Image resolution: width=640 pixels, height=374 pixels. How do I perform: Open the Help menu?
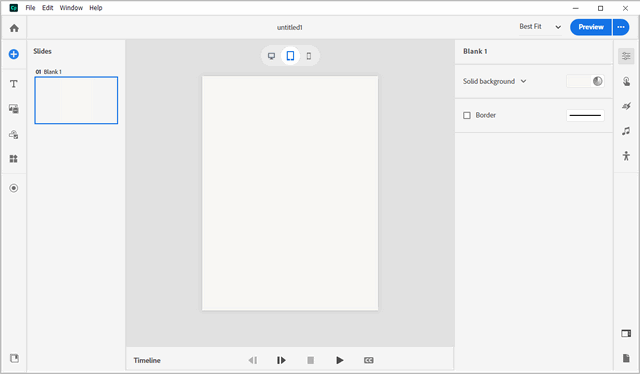pos(96,8)
